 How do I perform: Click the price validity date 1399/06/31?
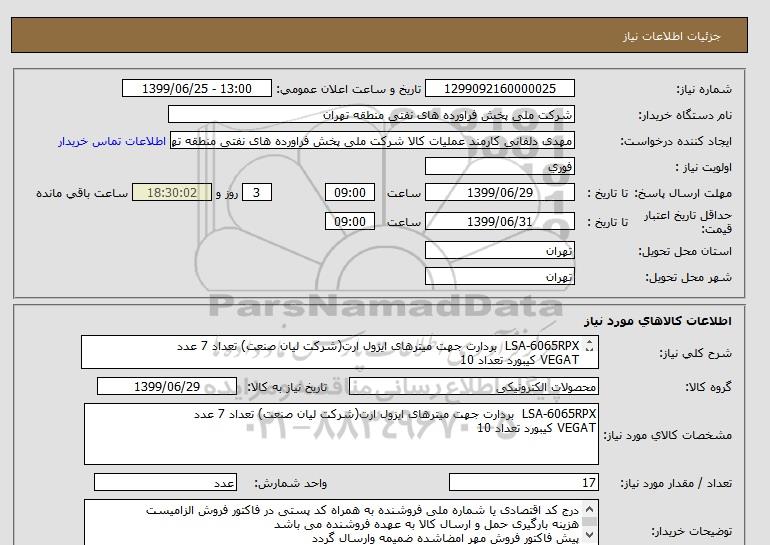(499, 221)
